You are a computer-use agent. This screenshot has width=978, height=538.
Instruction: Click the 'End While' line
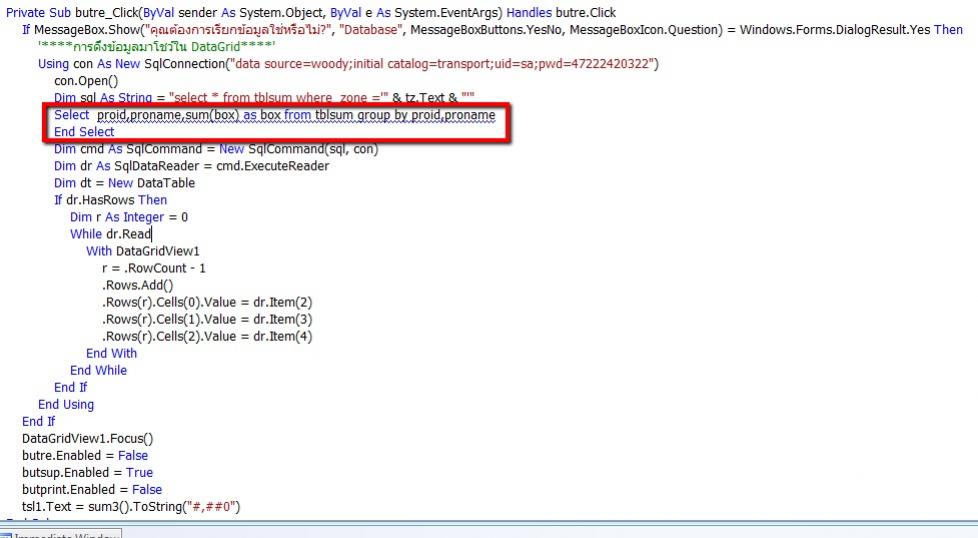tap(99, 370)
